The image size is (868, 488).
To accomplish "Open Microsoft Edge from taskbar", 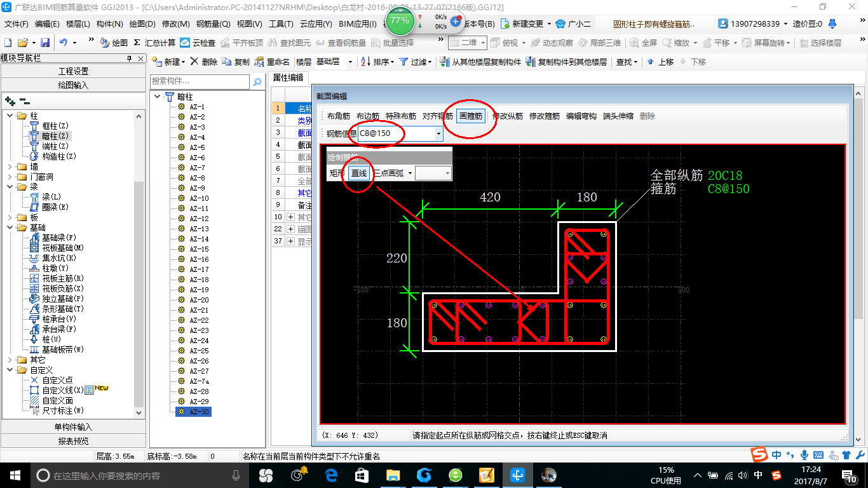I will point(330,475).
